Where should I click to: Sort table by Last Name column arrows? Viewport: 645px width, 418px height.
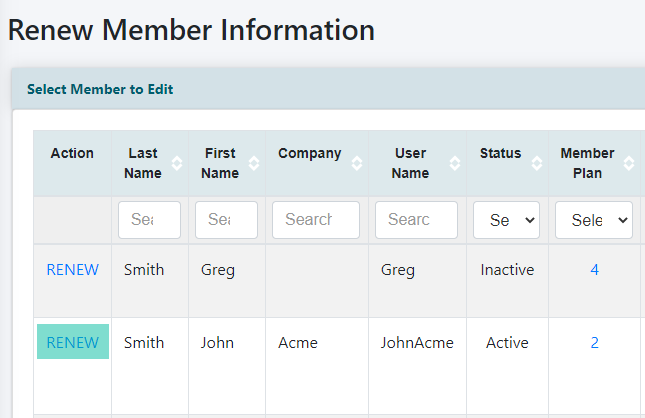177,163
